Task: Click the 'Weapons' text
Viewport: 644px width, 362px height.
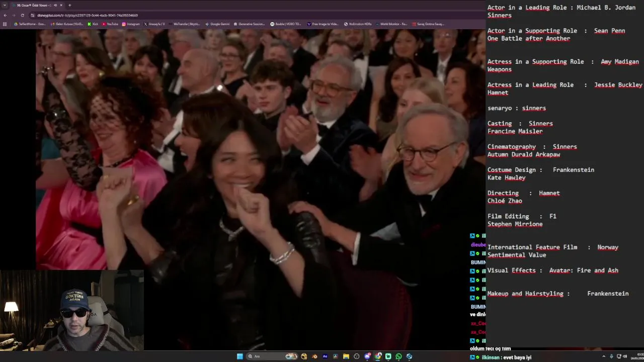Action: tap(499, 69)
